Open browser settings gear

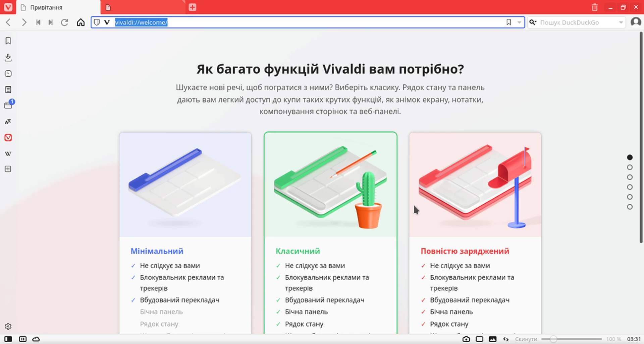tap(8, 326)
